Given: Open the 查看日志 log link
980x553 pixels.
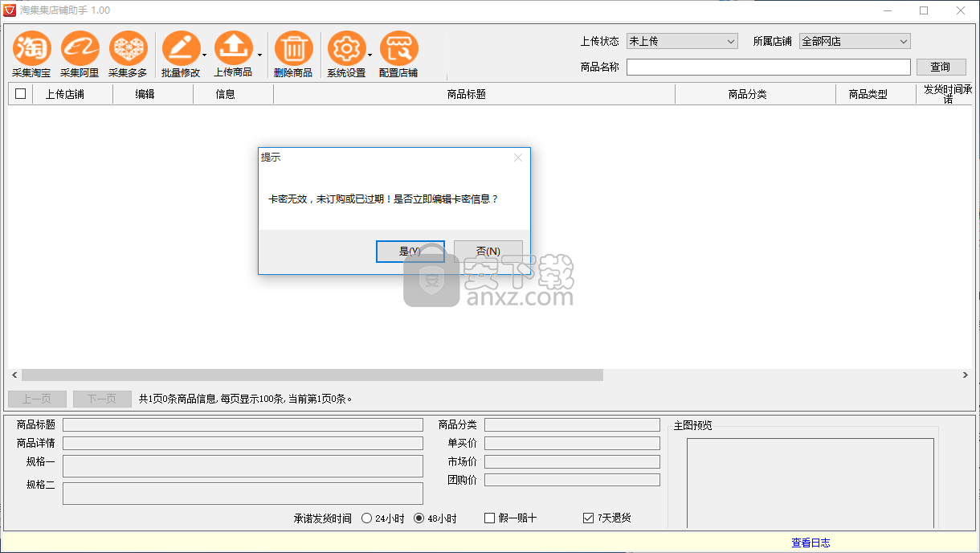Looking at the screenshot, I should pyautogui.click(x=811, y=543).
